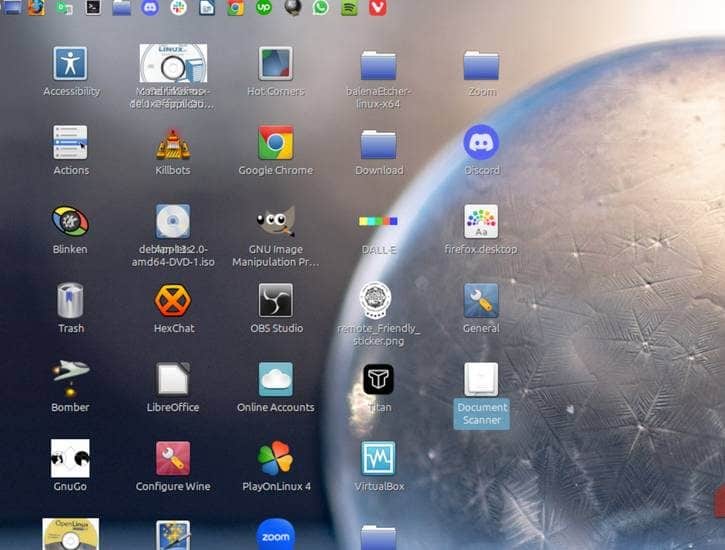
Task: Open Upwork icon in the top panel
Action: (x=264, y=7)
